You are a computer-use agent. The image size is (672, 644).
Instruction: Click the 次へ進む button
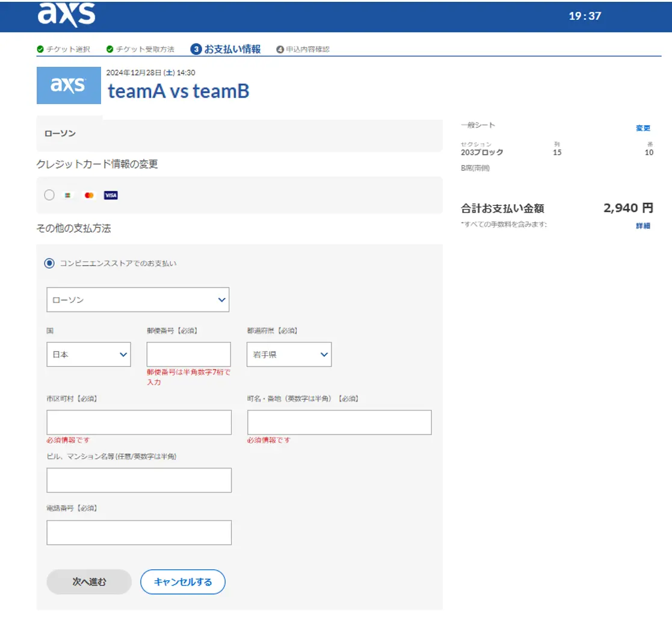(x=89, y=582)
